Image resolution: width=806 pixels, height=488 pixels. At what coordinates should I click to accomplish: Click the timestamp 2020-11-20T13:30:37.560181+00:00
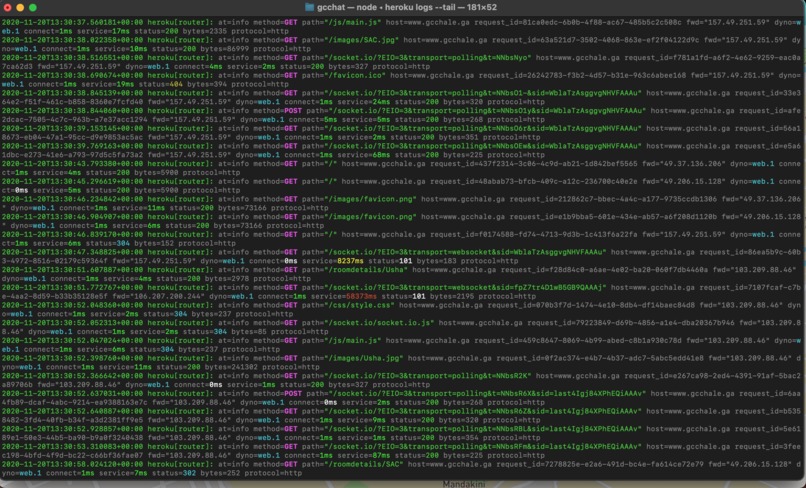[72, 22]
